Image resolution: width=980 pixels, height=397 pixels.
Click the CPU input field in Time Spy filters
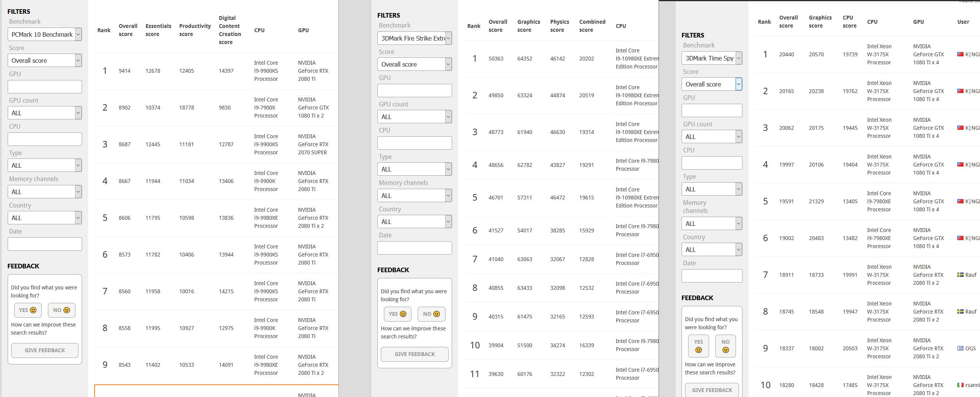tap(712, 163)
